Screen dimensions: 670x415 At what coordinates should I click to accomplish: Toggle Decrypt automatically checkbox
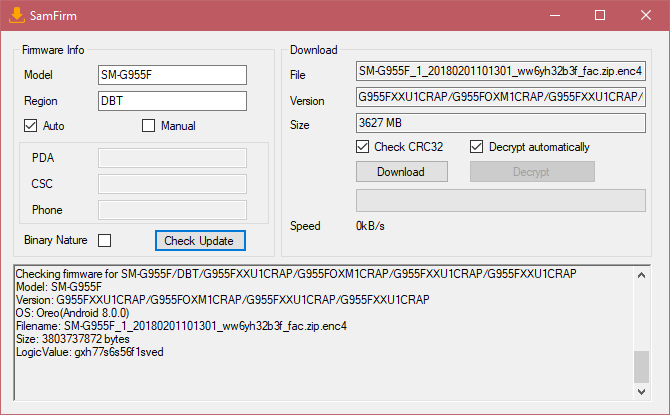point(476,147)
